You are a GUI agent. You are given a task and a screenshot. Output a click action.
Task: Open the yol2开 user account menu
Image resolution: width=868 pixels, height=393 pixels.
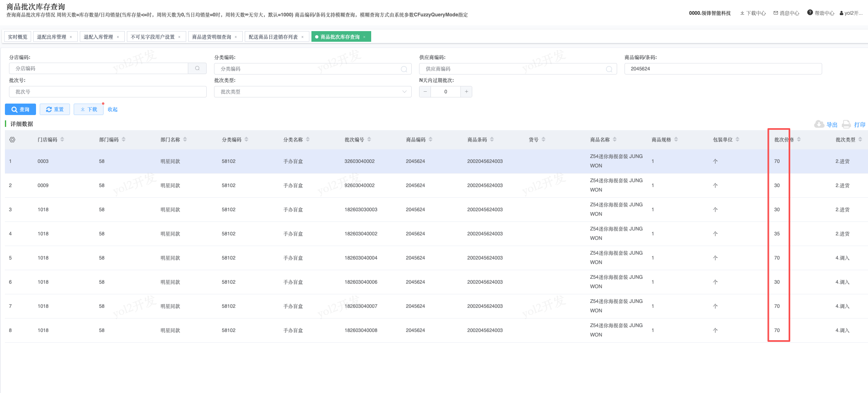[851, 13]
